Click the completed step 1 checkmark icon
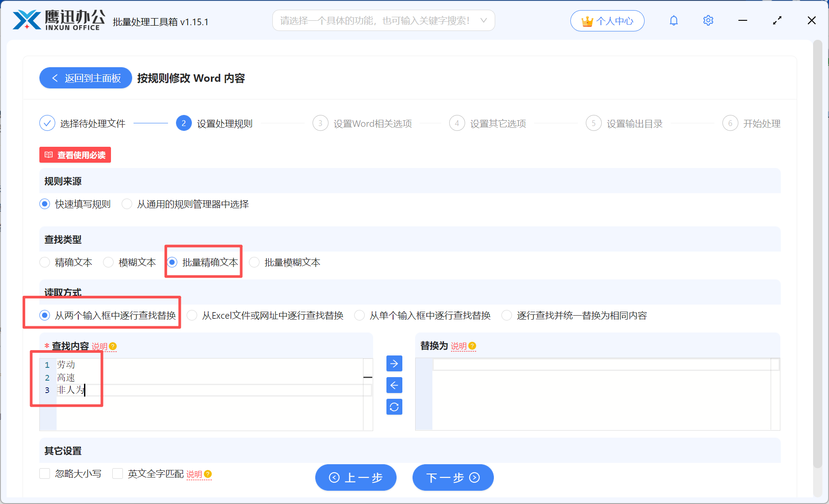Image resolution: width=829 pixels, height=504 pixels. click(x=47, y=123)
